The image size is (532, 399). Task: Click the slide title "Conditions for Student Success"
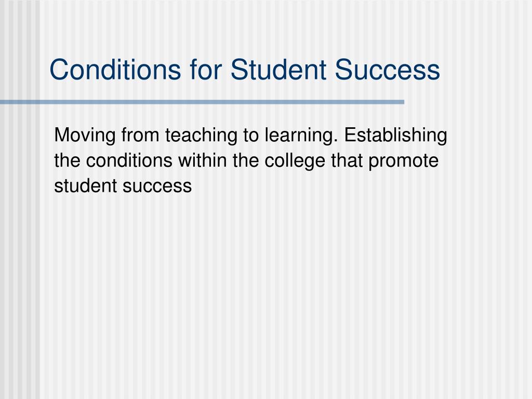tap(245, 70)
